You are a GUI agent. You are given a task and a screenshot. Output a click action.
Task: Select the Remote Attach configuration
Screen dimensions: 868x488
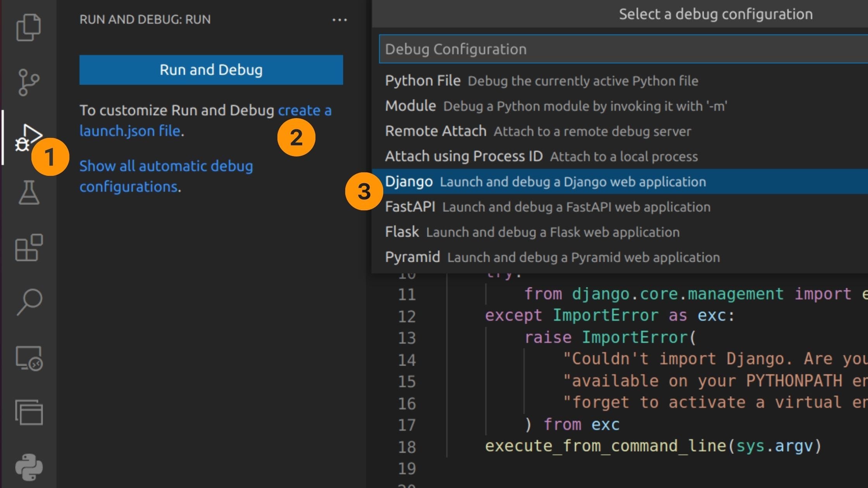(x=436, y=131)
